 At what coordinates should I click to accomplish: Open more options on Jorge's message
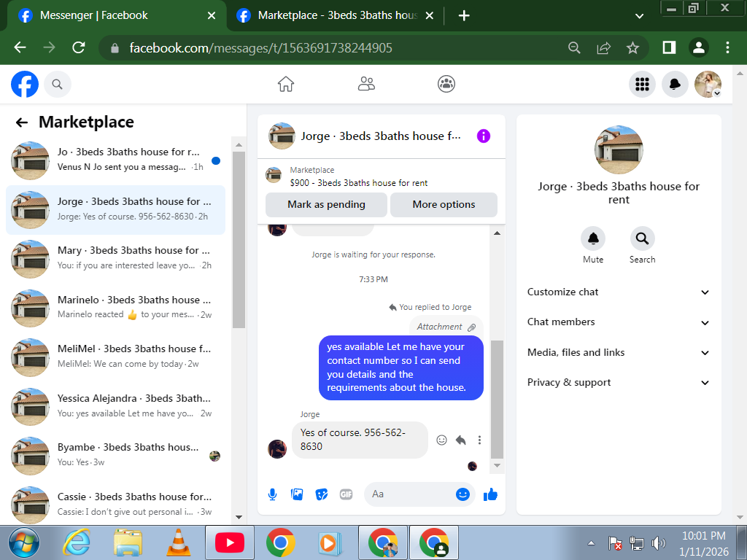[x=479, y=440]
